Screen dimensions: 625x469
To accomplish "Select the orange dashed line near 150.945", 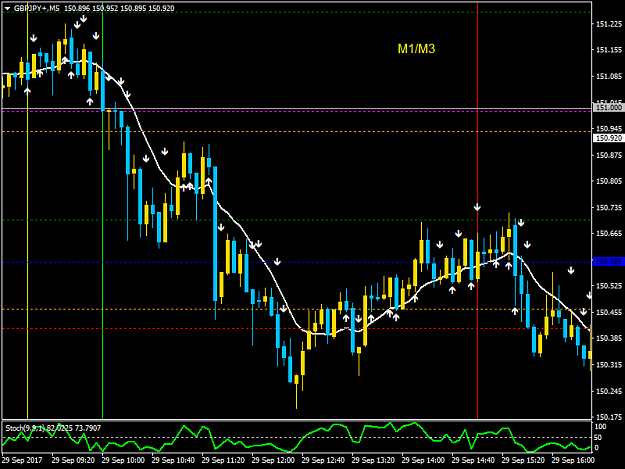I will click(297, 131).
